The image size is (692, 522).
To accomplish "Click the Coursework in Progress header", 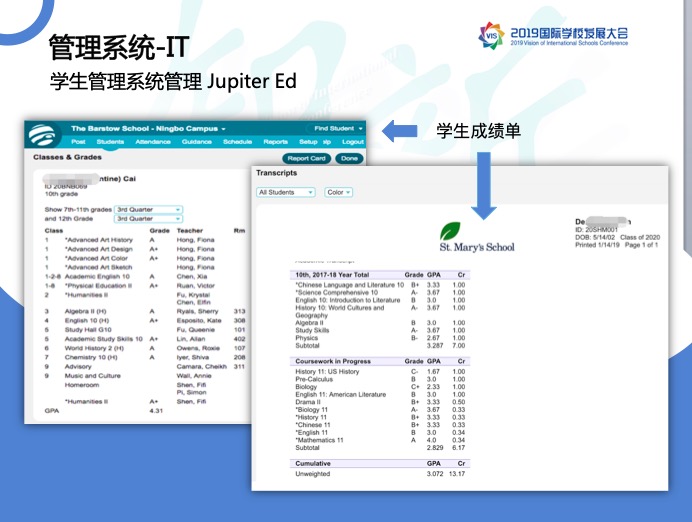I will click(333, 361).
